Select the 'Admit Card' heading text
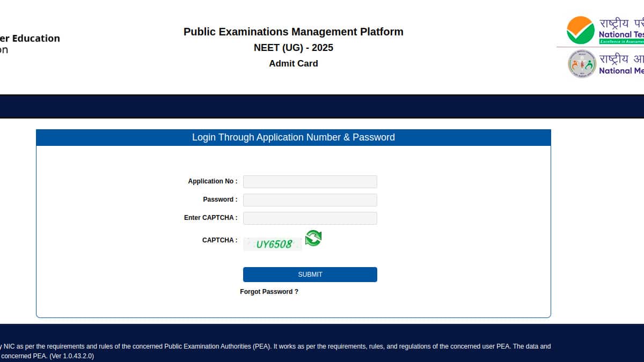The height and width of the screenshot is (362, 644). [x=294, y=63]
